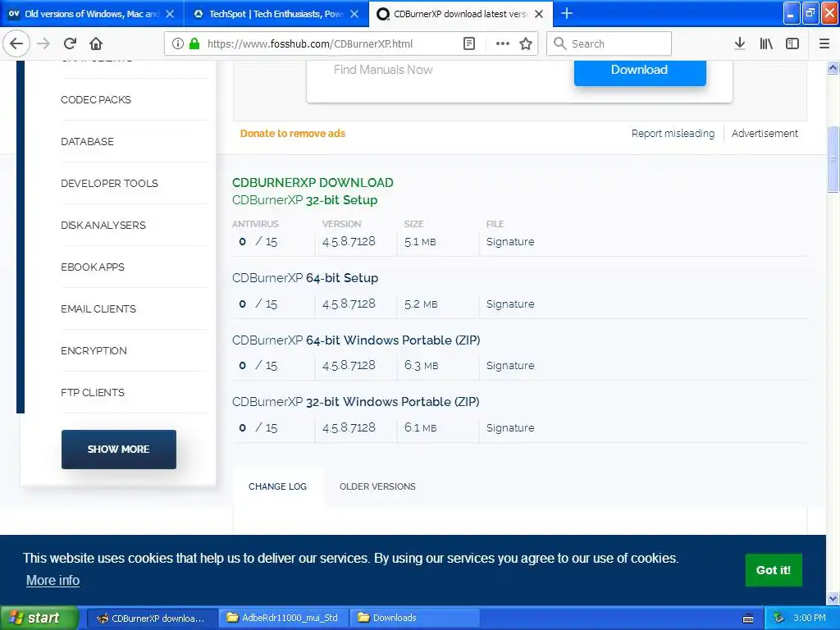Screen dimensions: 840x630
Task: Open ENCRYPTION category
Action: [x=94, y=351]
